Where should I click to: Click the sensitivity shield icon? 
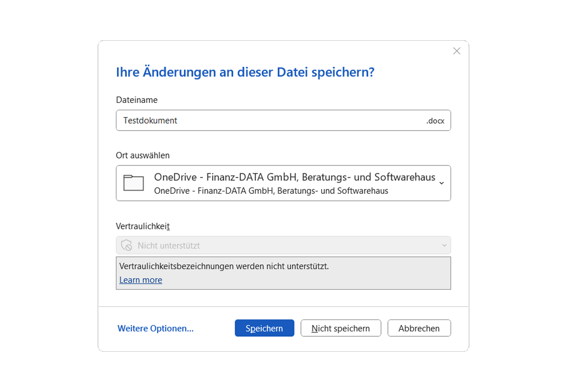(x=126, y=245)
